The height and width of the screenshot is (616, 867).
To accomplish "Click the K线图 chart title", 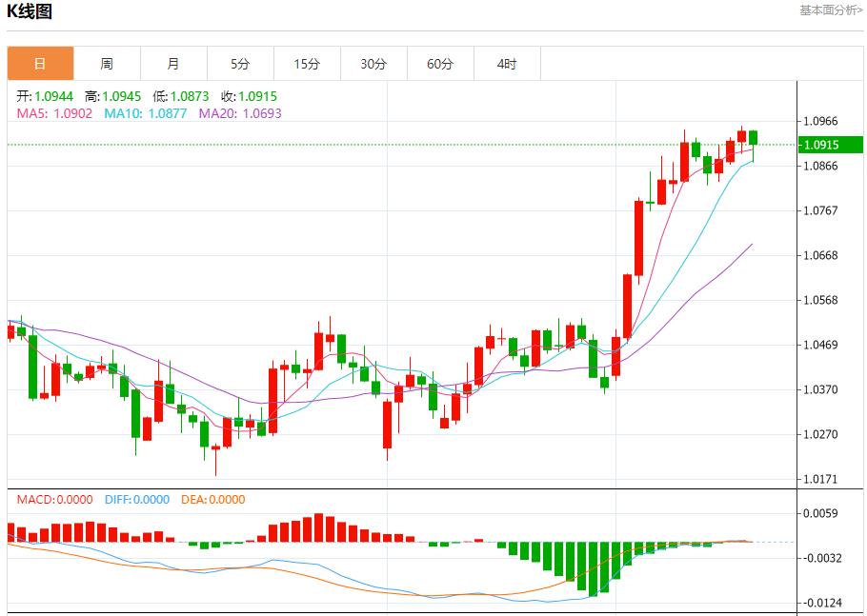I will pos(30,11).
